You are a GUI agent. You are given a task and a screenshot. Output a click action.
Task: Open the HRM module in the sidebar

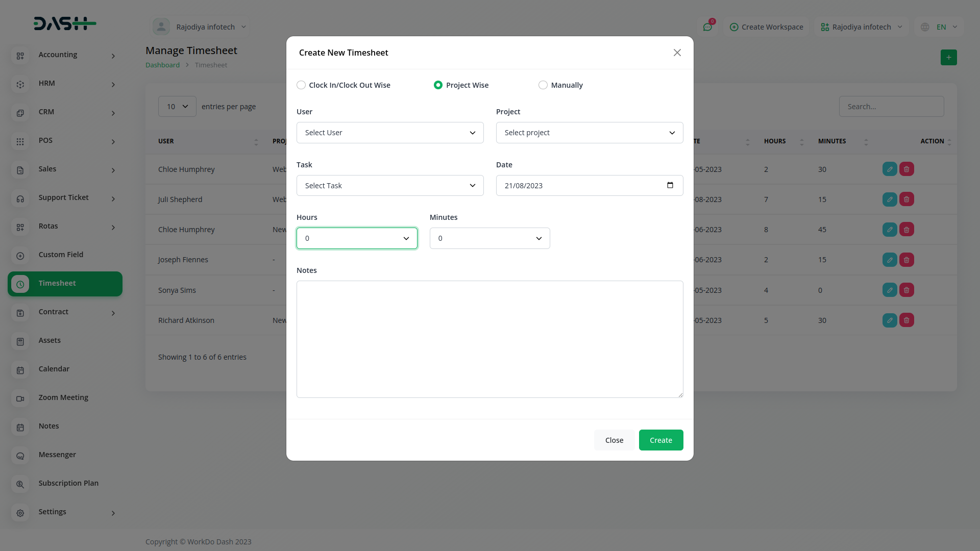46,83
